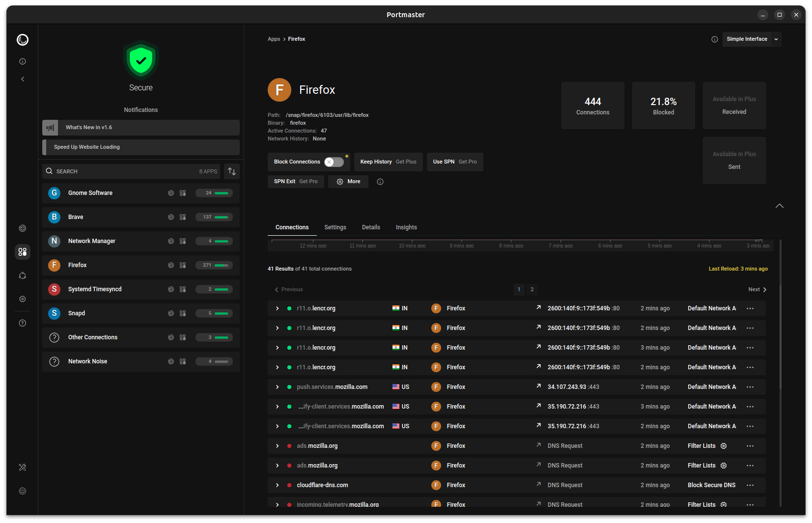Click the Firefox orange avatar icon in header

[x=280, y=90]
